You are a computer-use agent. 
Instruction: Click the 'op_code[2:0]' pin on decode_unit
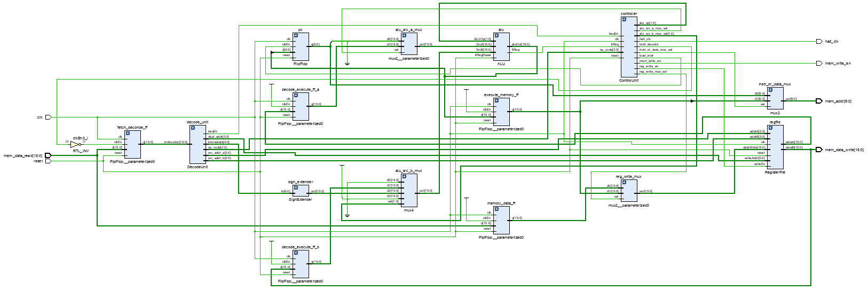[x=217, y=147]
